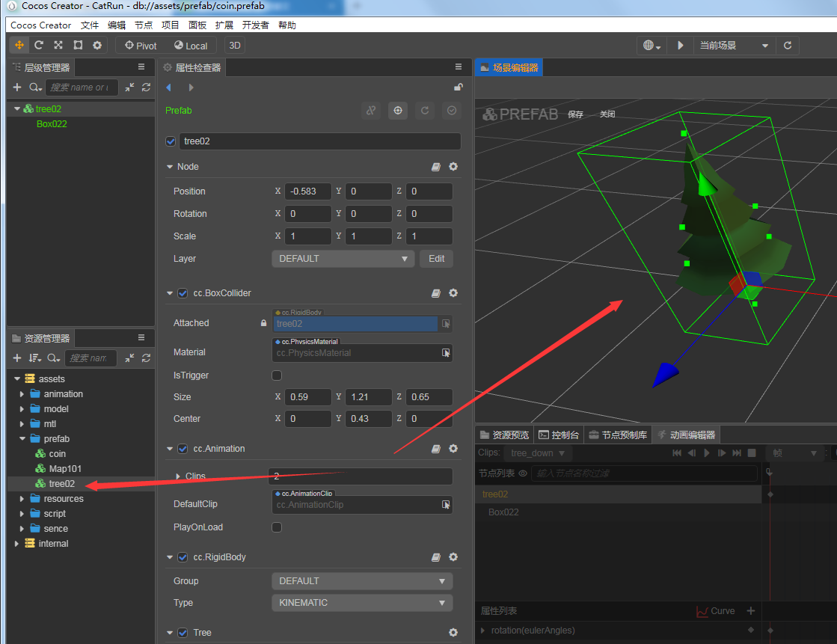This screenshot has height=644, width=837.
Task: Open BoxCollider component settings gear
Action: [x=453, y=293]
